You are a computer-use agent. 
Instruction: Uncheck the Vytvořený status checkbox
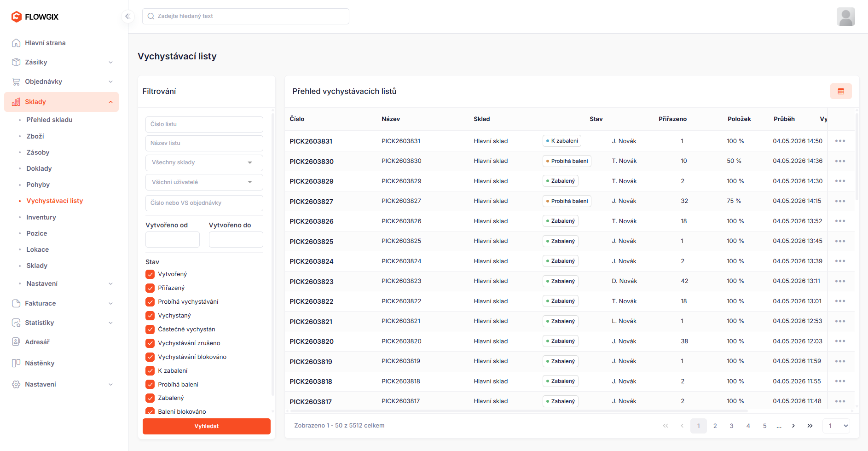[150, 274]
